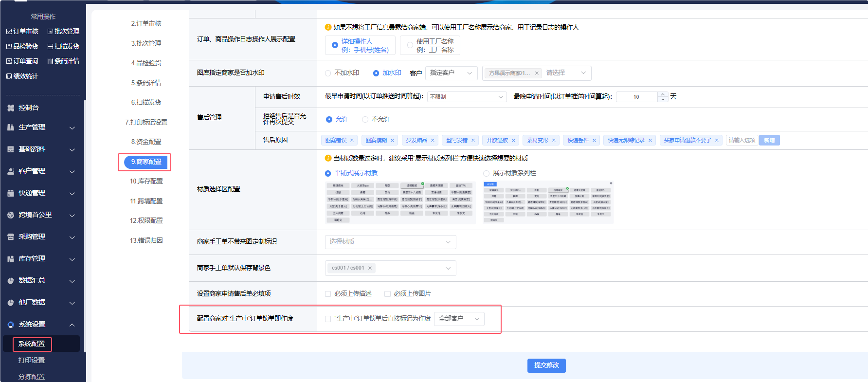Select 展示材质系列栏 radio button

[x=486, y=173]
